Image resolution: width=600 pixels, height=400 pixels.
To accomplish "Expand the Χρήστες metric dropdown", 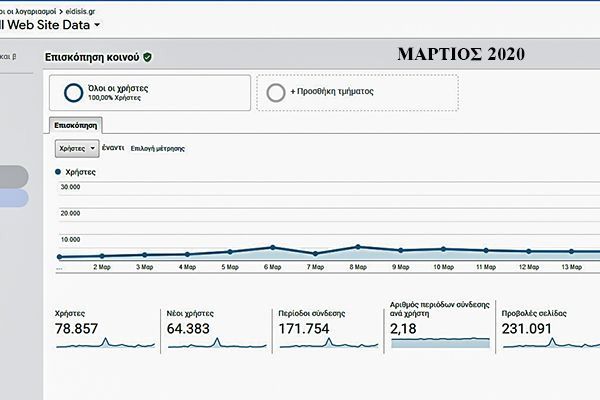I will (76, 147).
